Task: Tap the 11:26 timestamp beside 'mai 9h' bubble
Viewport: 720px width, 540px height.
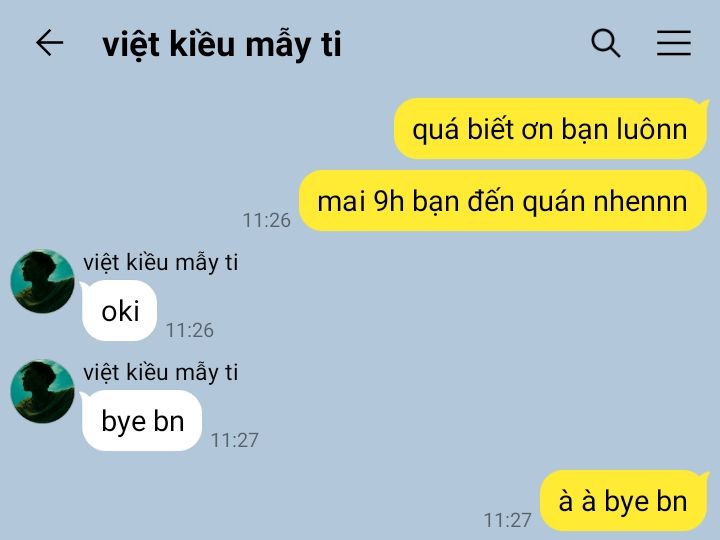Action: click(x=267, y=220)
